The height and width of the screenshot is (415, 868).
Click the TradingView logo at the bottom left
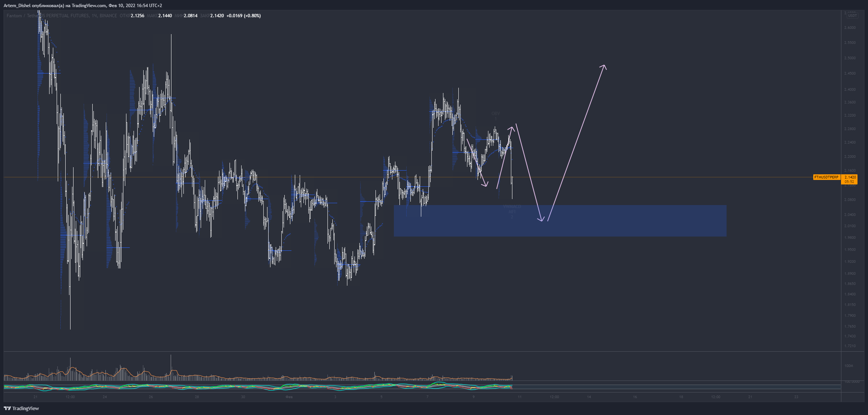21,408
